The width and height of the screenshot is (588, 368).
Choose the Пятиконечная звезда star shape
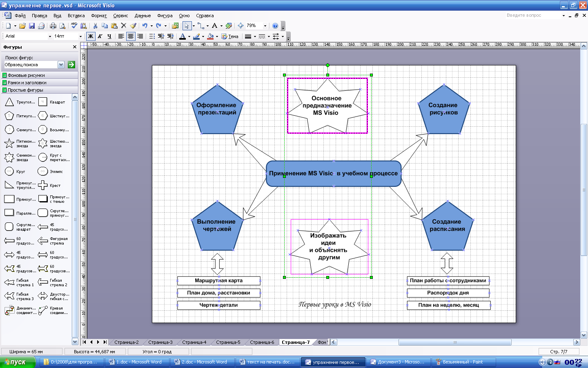pyautogui.click(x=20, y=144)
